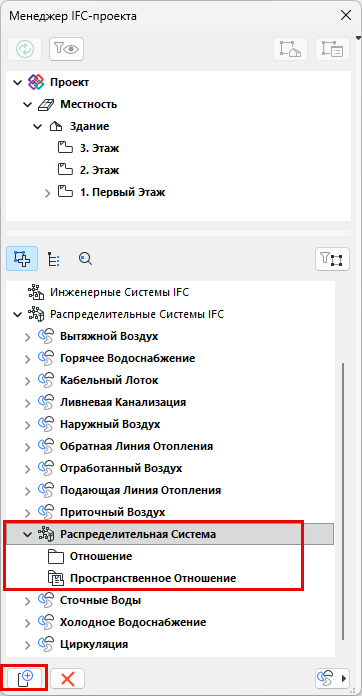Screen dimensions: 362x696
Task: Collapse the Проект root node
Action: click(18, 83)
